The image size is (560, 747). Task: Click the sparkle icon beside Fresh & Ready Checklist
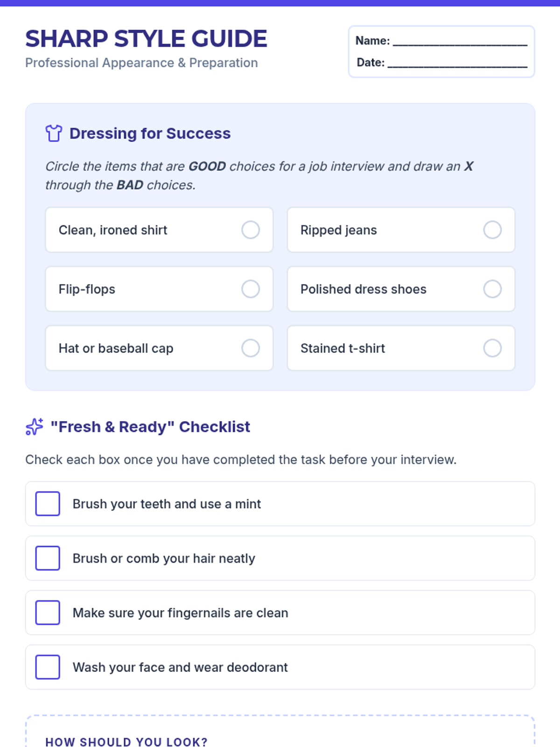34,427
